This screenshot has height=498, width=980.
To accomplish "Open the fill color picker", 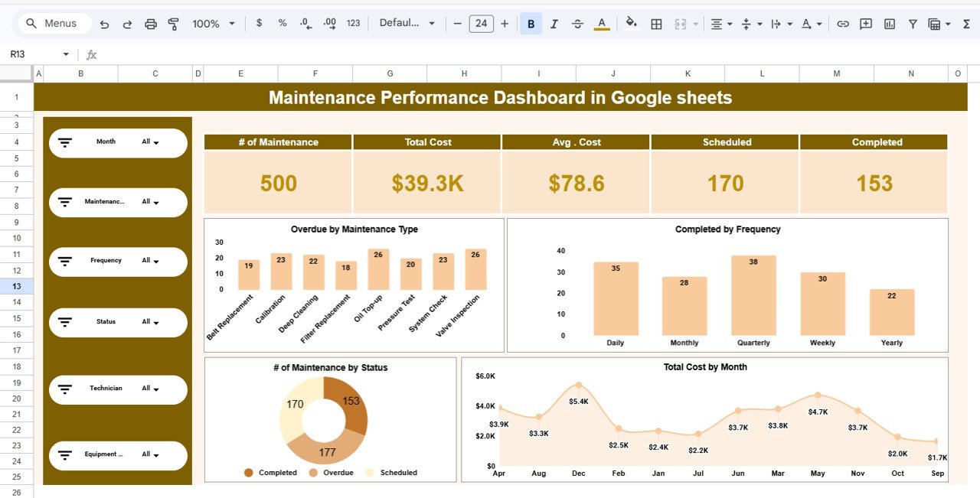I will coord(631,23).
